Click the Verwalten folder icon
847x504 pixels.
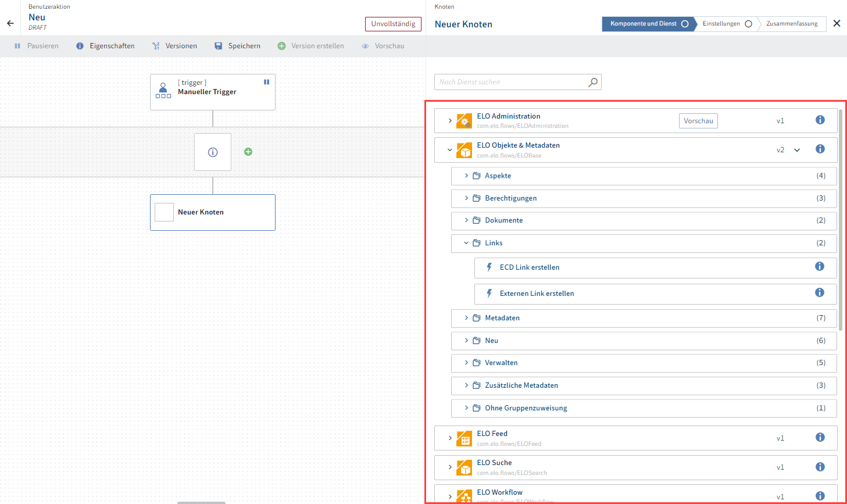point(477,363)
